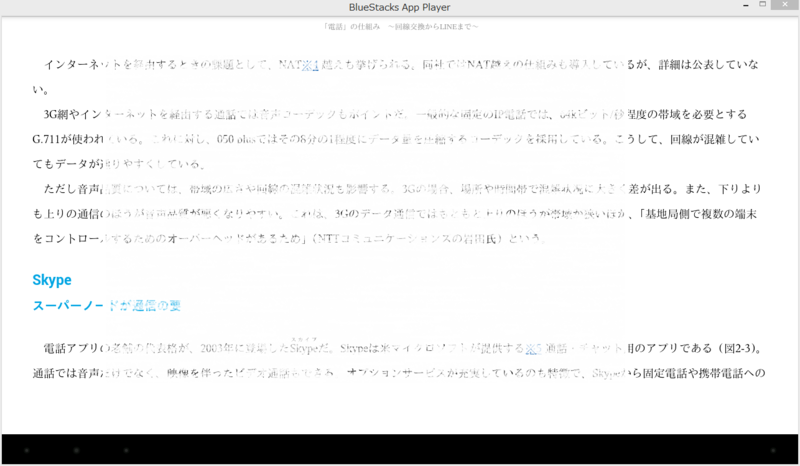
Task: Click the text (図2-3) figure reference
Action: (737, 349)
